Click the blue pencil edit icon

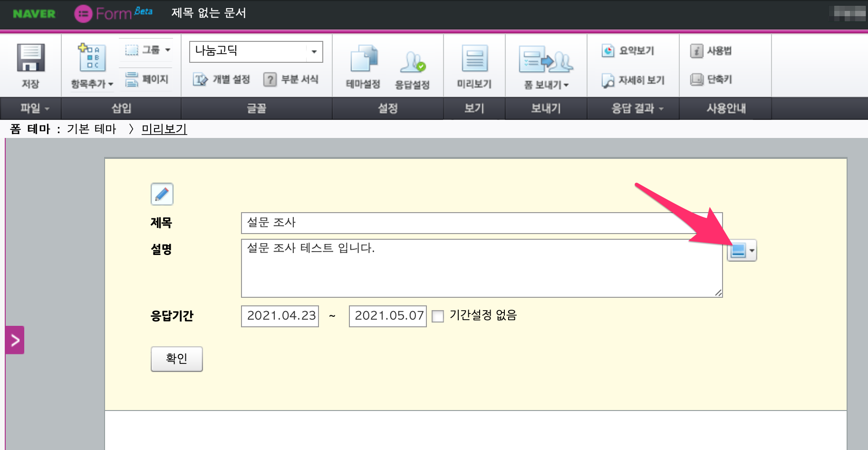coord(162,194)
